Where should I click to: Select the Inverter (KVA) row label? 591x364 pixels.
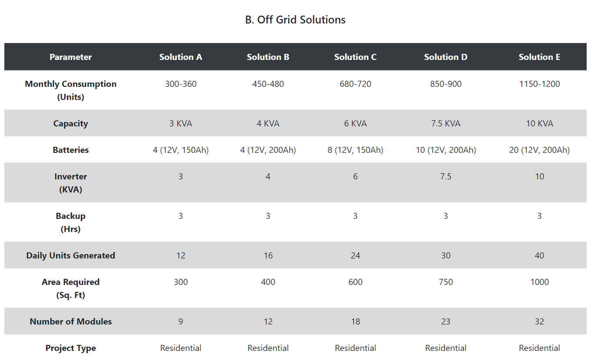coord(70,183)
